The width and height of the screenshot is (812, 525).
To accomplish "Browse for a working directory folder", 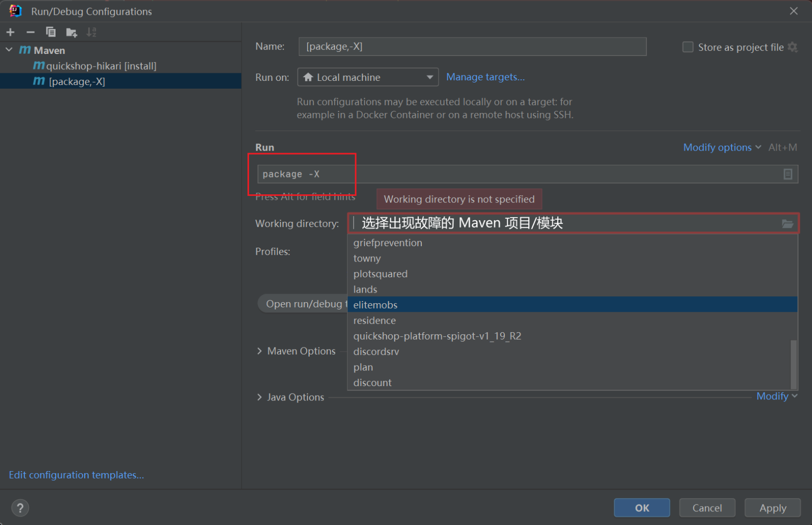I will point(788,223).
